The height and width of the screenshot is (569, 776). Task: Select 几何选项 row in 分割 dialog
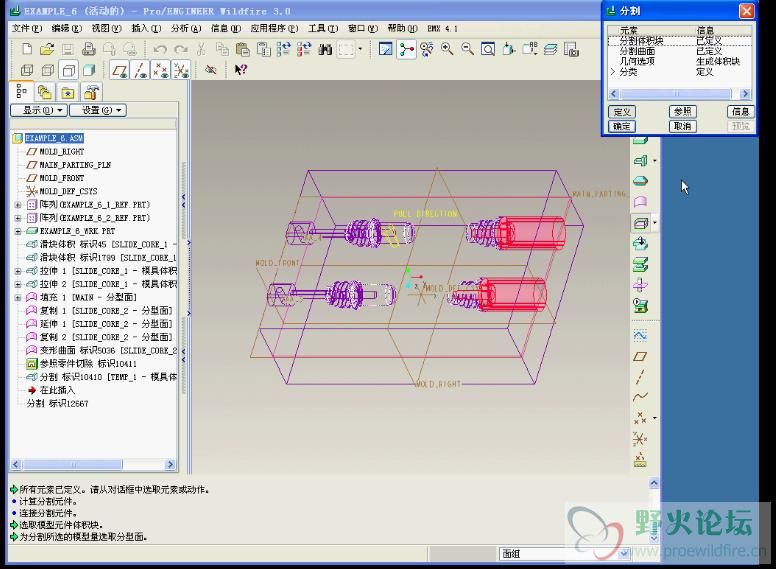pos(680,61)
